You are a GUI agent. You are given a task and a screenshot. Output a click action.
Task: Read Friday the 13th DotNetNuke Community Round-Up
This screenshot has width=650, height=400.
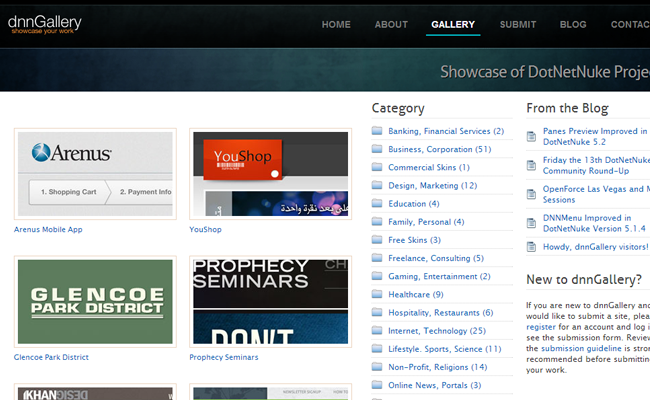coord(596,165)
